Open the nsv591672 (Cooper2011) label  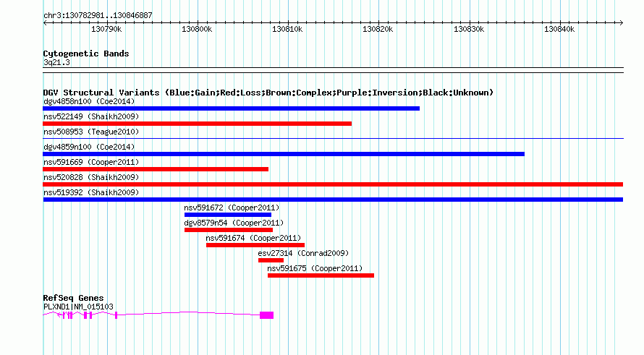[x=232, y=208]
